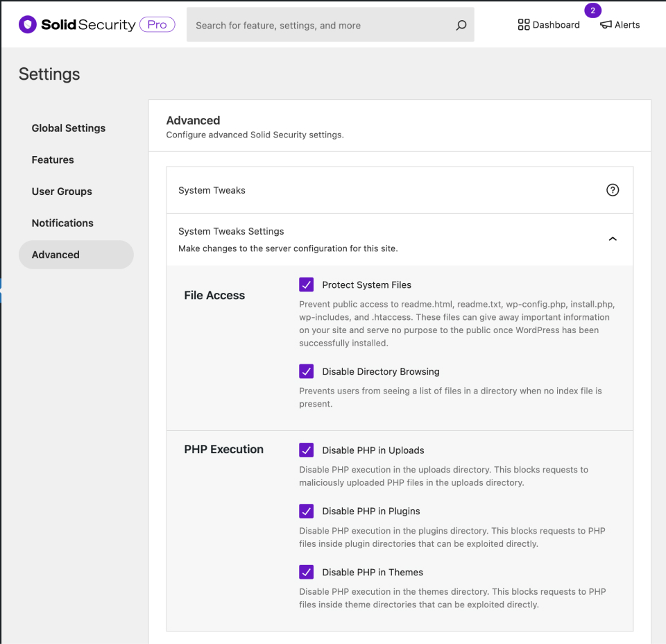
Task: Focus the search for feature input field
Action: tap(319, 26)
